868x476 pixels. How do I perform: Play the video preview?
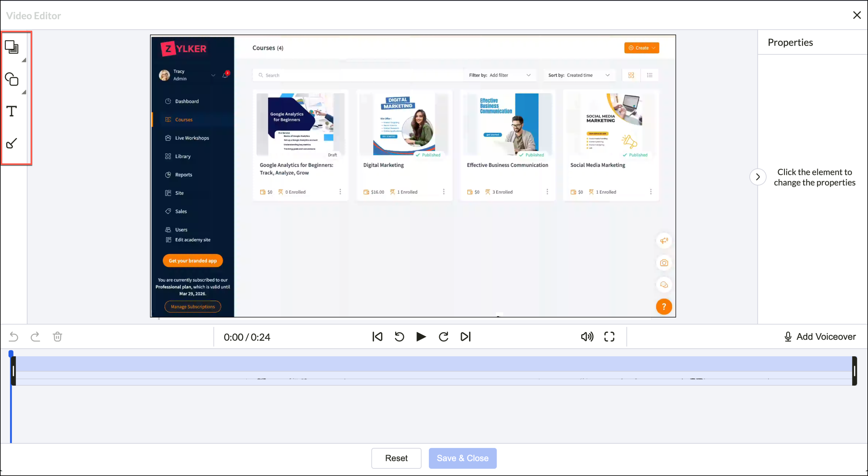point(421,336)
